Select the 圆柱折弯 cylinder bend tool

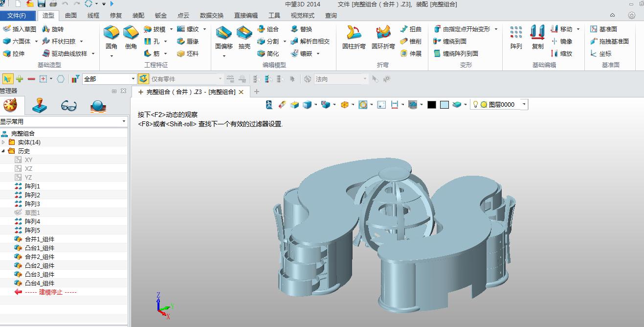[354, 38]
